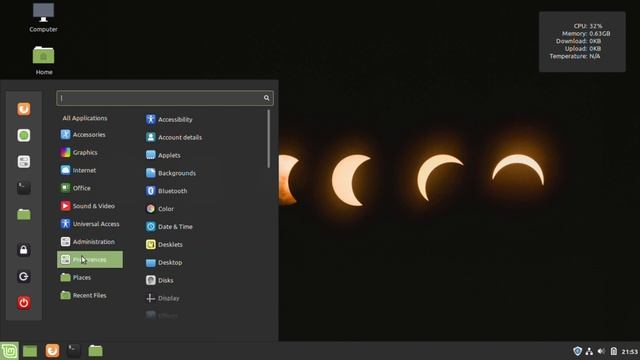The width and height of the screenshot is (640, 360).
Task: Click the Show Desktop panel icon
Action: coord(30,351)
